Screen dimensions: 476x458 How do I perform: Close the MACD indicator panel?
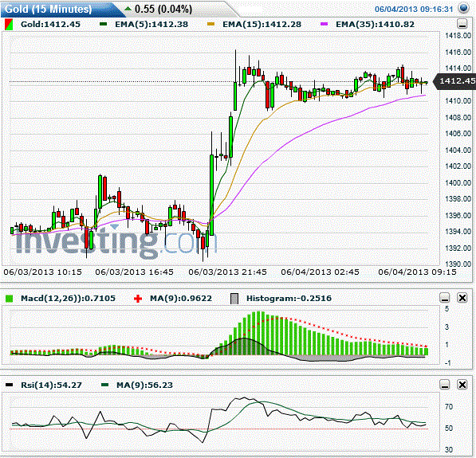point(462,298)
